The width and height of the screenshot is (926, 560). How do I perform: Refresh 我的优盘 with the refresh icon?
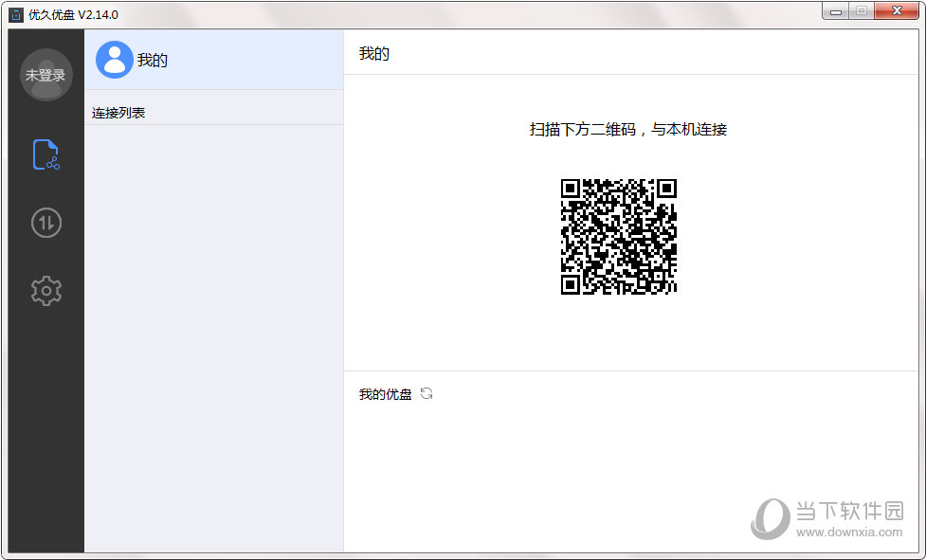point(427,393)
